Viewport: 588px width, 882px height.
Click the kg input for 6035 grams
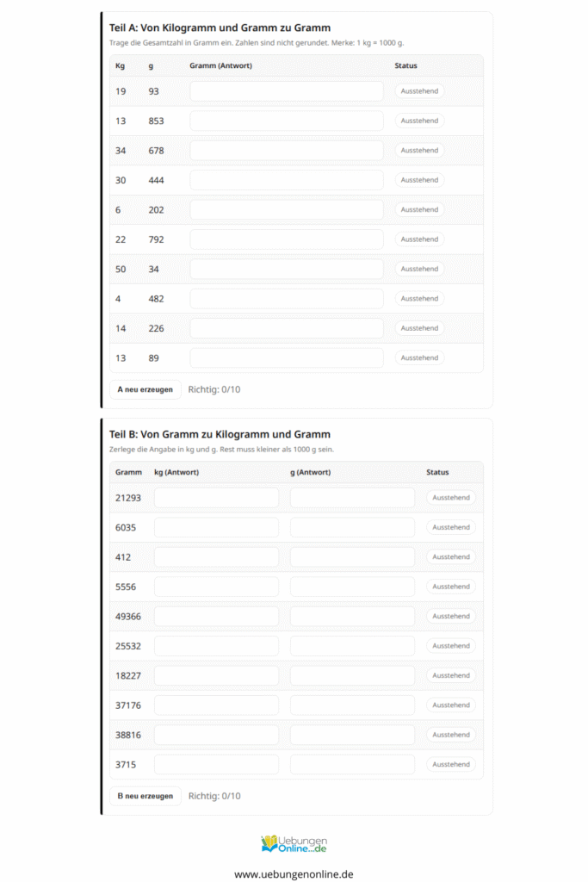(216, 527)
